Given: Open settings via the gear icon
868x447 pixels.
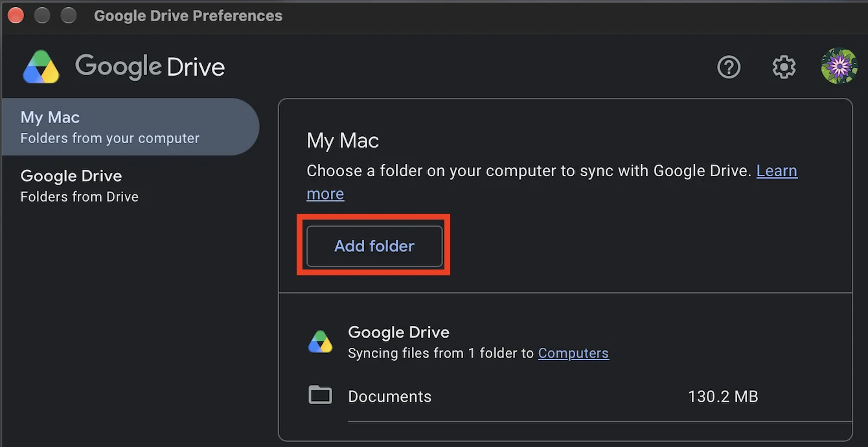Looking at the screenshot, I should (784, 67).
